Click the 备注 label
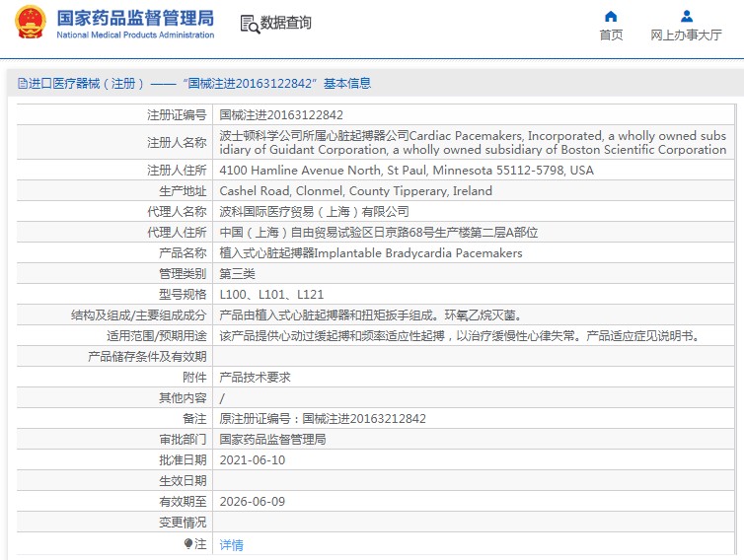Image resolution: width=744 pixels, height=560 pixels. pyautogui.click(x=194, y=419)
